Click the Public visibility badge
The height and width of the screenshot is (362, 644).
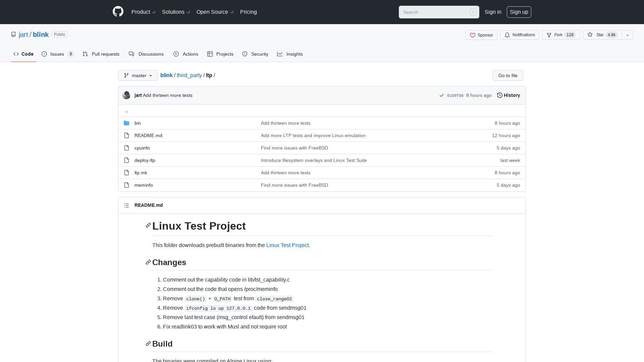60,35
